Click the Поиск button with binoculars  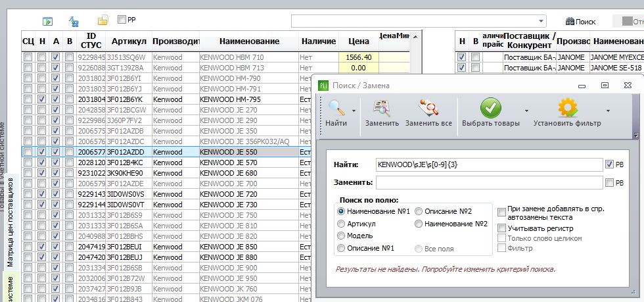580,22
